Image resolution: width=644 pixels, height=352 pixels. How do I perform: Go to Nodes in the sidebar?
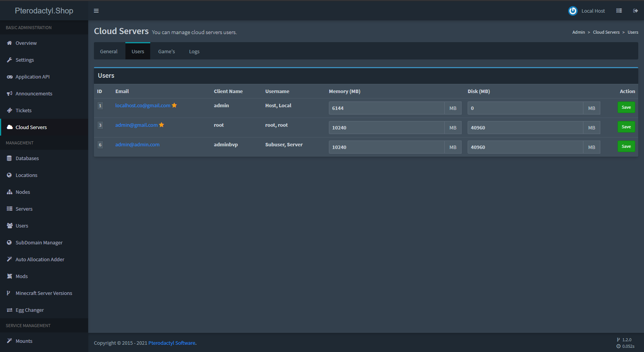tap(23, 192)
